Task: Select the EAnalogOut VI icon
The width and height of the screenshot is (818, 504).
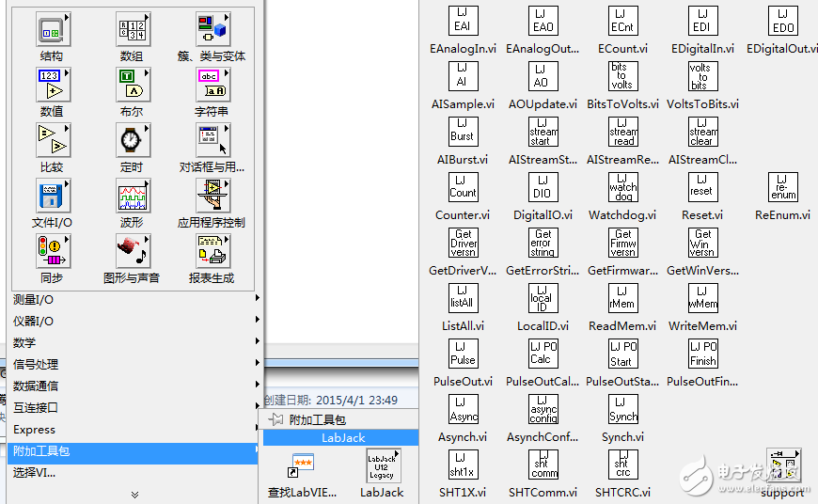Action: (x=543, y=21)
